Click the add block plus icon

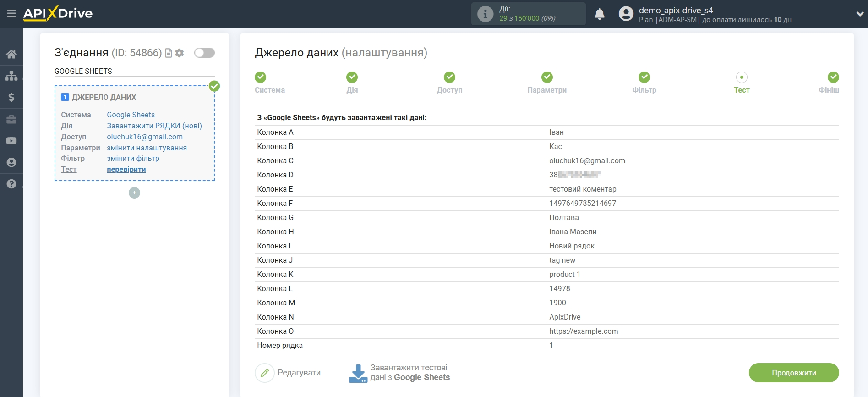(x=134, y=193)
